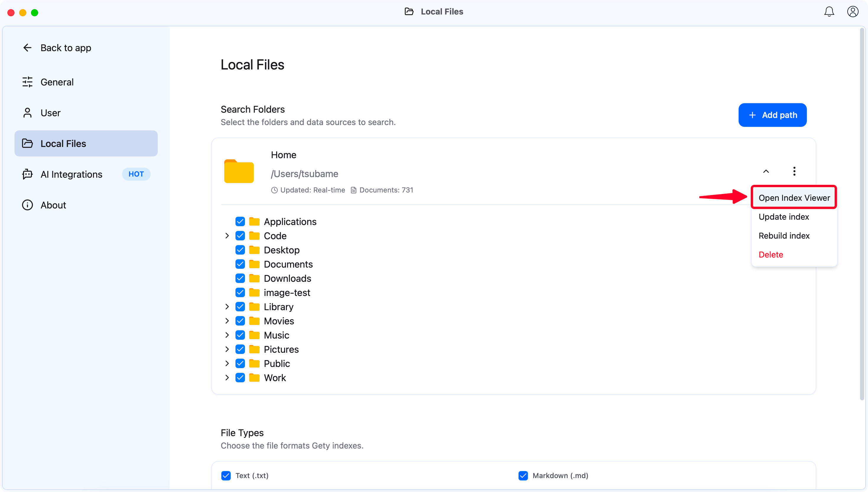Open General settings sliders icon
The height and width of the screenshot is (492, 868).
coord(27,82)
